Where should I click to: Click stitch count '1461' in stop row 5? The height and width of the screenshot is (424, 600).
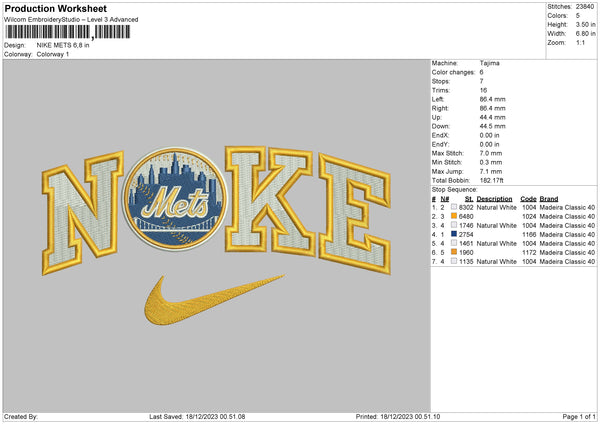tap(466, 243)
